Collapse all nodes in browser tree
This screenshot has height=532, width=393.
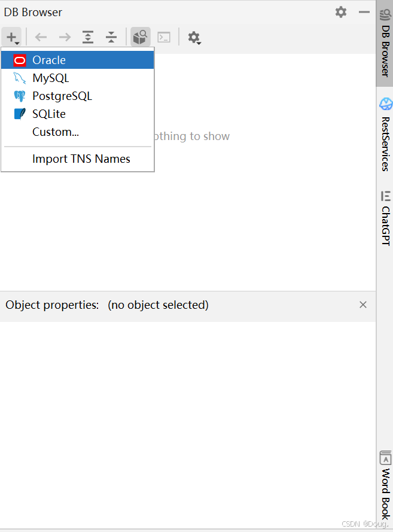coord(111,37)
